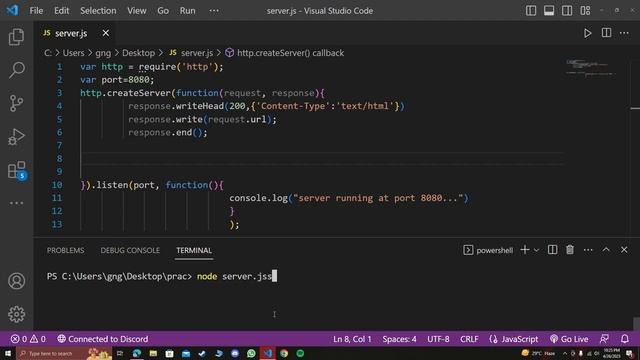Click the server.js breadcrumb segment
Screen dimensions: 640x360
[x=191, y=53]
